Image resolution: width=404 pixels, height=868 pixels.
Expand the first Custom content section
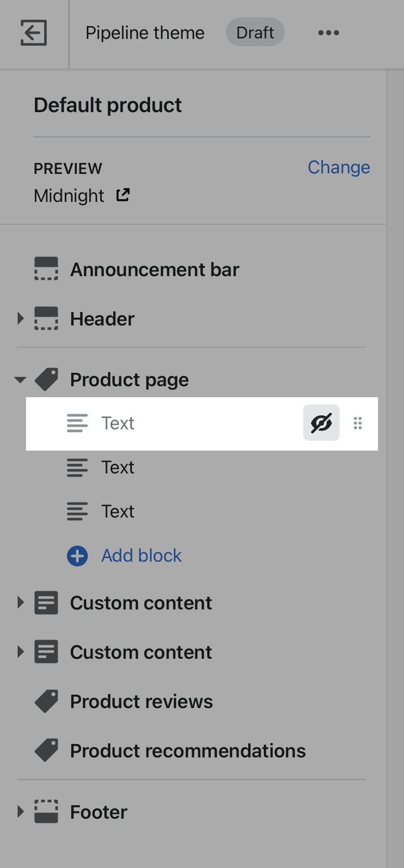click(x=21, y=603)
